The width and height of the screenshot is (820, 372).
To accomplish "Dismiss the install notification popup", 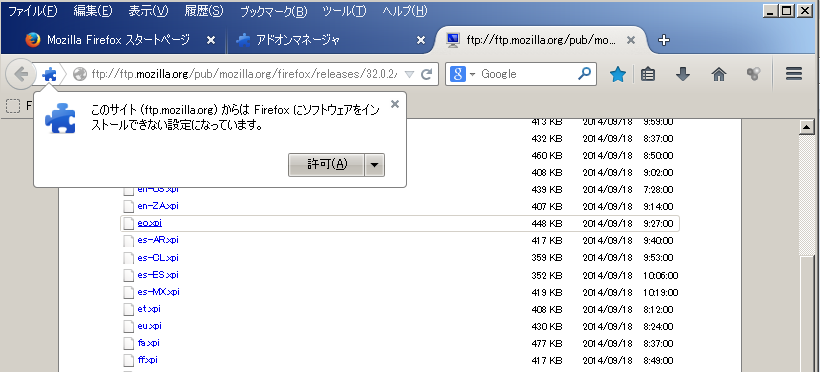I will tap(395, 104).
